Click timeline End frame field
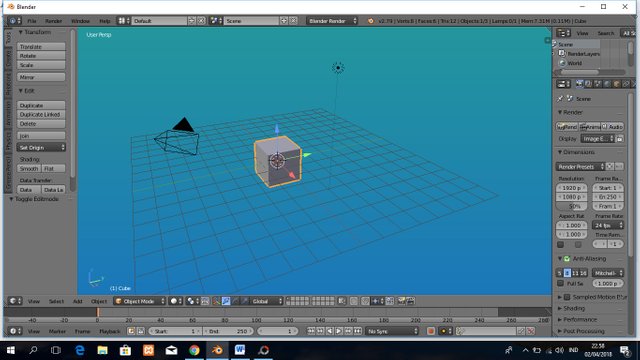 click(228, 331)
